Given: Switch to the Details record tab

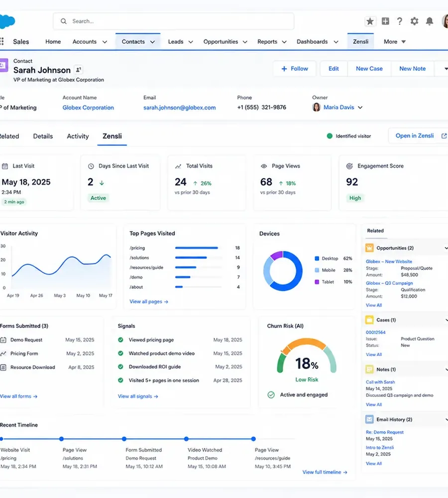Looking at the screenshot, I should click(43, 136).
